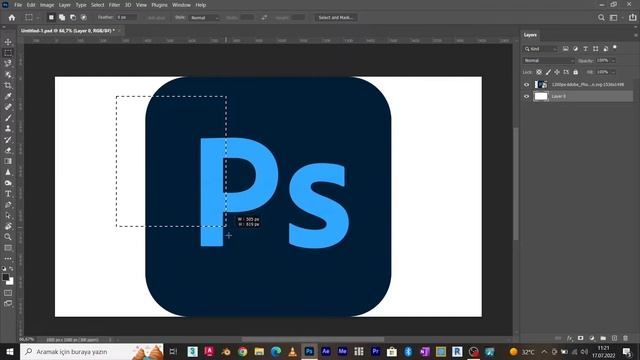
Task: Select the Gradient tool
Action: tap(8, 161)
